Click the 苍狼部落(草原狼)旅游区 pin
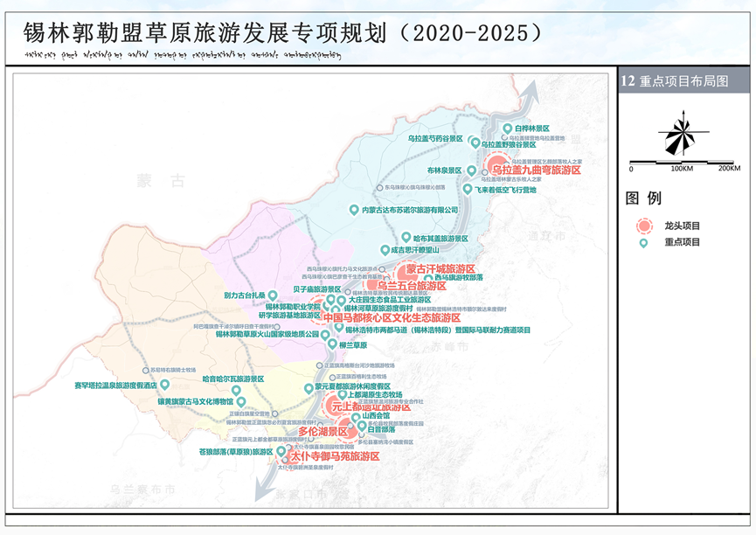This screenshot has width=756, height=535. point(281,451)
